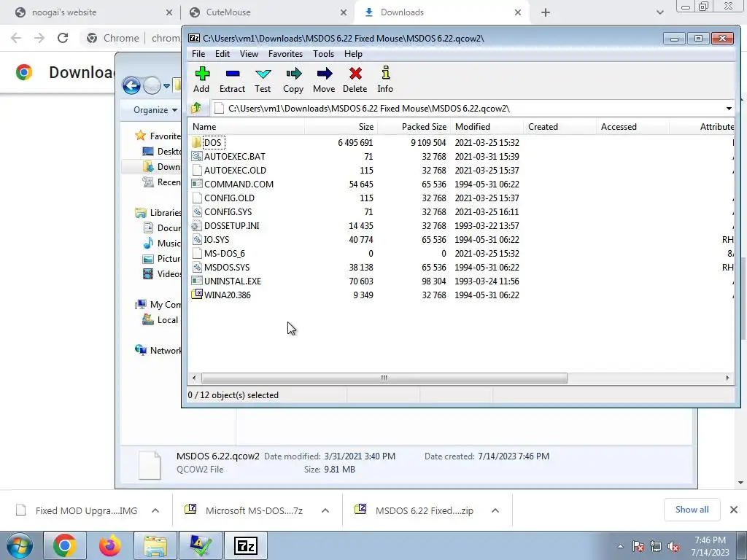Image resolution: width=747 pixels, height=560 pixels.
Task: Click Show all downloads button
Action: pyautogui.click(x=692, y=510)
